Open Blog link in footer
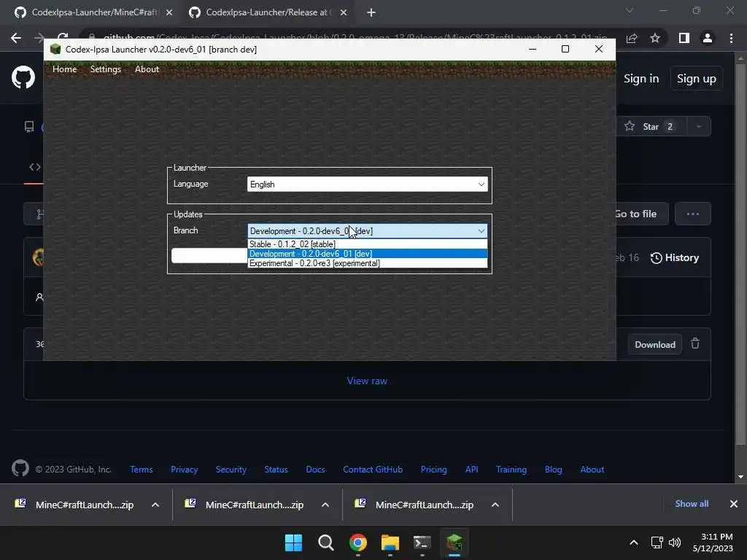 tap(553, 470)
